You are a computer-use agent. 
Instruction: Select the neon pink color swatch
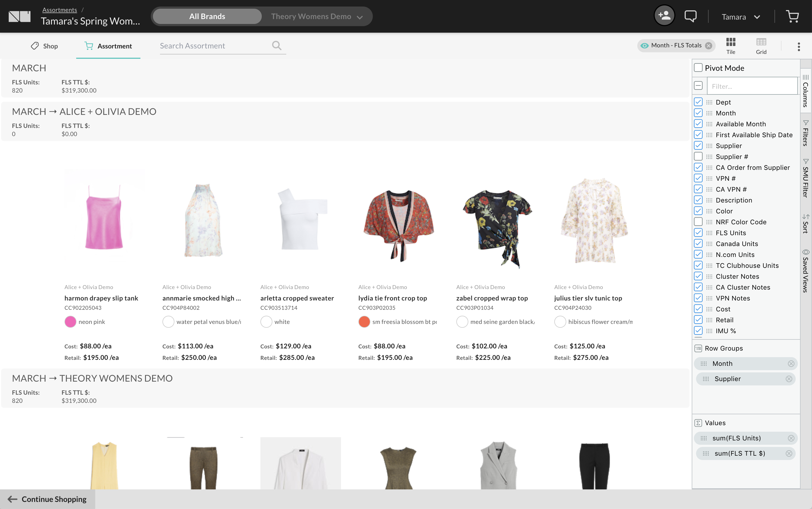pyautogui.click(x=70, y=322)
